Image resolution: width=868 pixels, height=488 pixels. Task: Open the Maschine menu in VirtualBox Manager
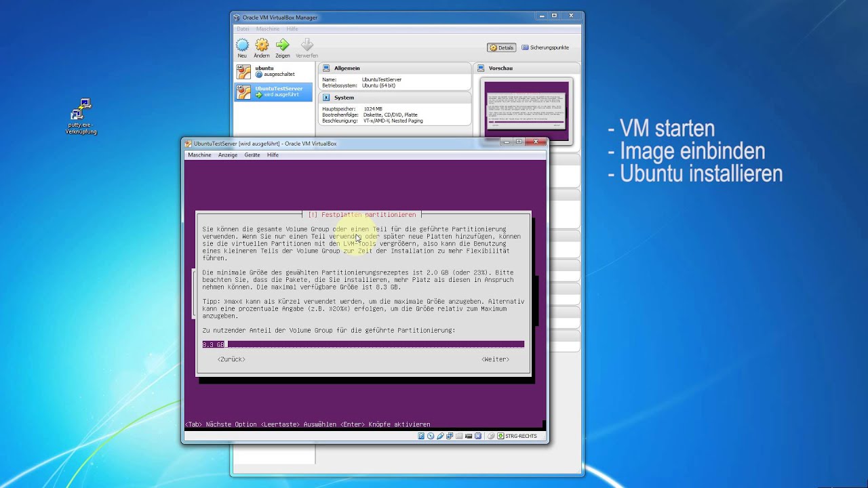pos(268,29)
